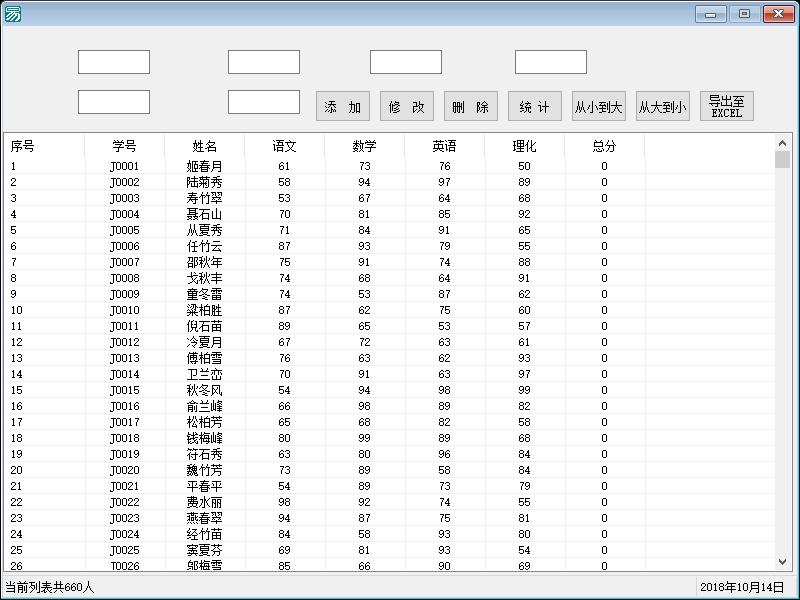Click the date 2018年10月14日 in status bar
Screen dimensions: 800x600
pyautogui.click(x=742, y=587)
